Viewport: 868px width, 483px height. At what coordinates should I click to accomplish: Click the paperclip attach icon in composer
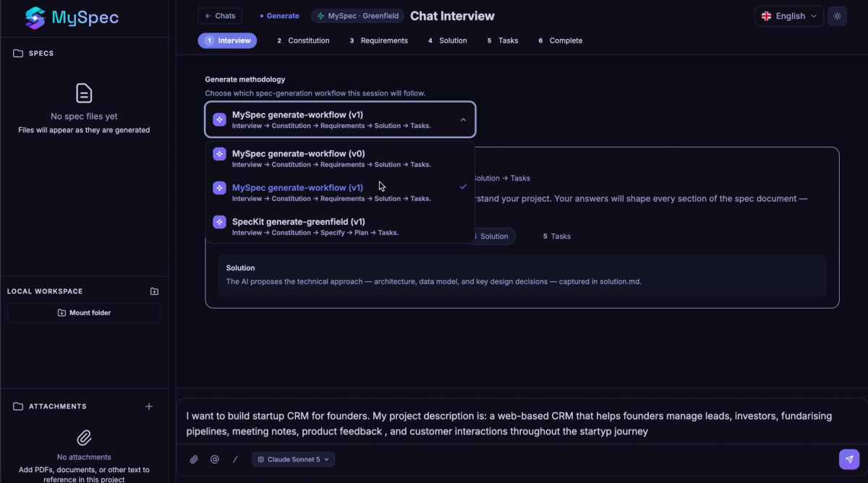(x=194, y=459)
